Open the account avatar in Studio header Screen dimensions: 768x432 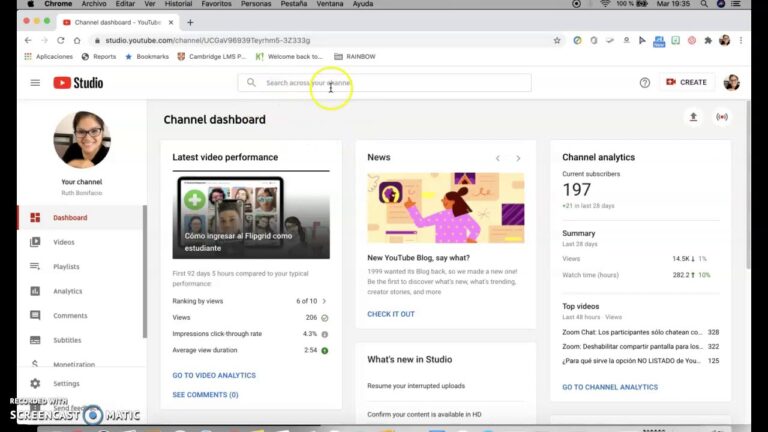coord(731,82)
